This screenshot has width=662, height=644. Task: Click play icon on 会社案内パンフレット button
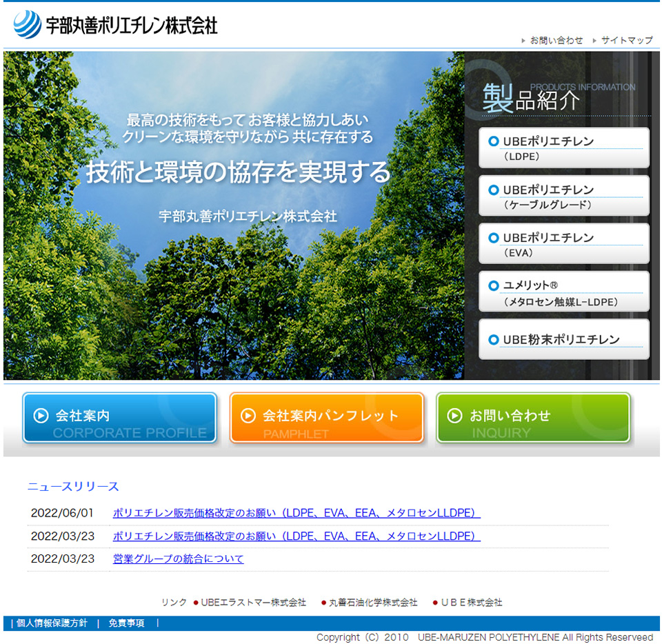pos(248,416)
